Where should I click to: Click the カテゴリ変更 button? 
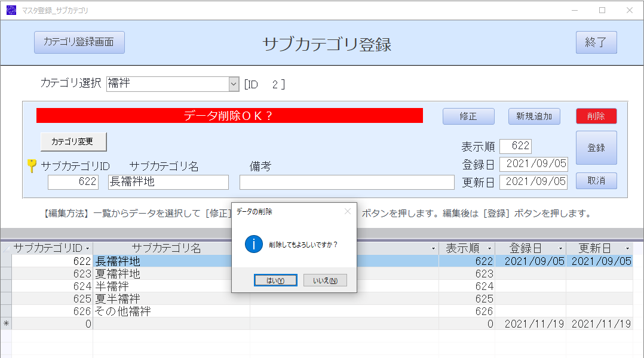pos(73,142)
